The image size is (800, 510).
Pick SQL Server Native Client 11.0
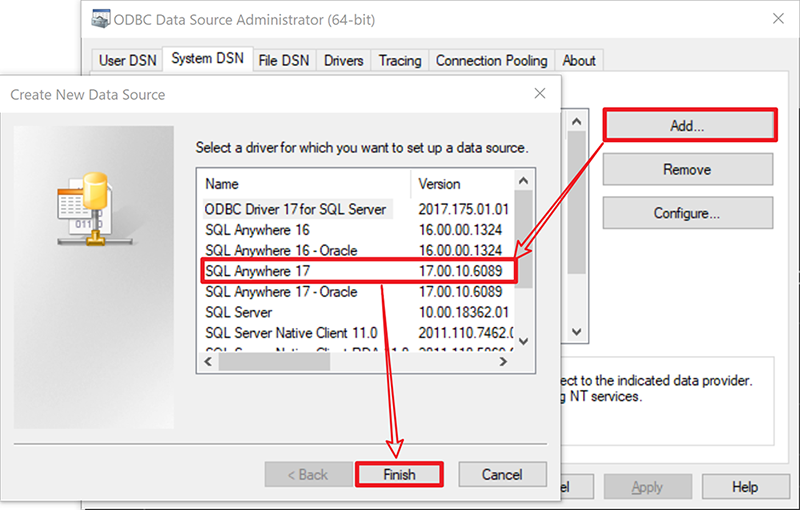(291, 332)
